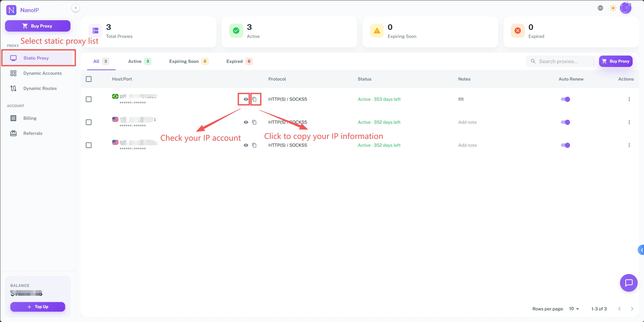Tick the checkbox of the Brazil proxy row

(x=89, y=99)
